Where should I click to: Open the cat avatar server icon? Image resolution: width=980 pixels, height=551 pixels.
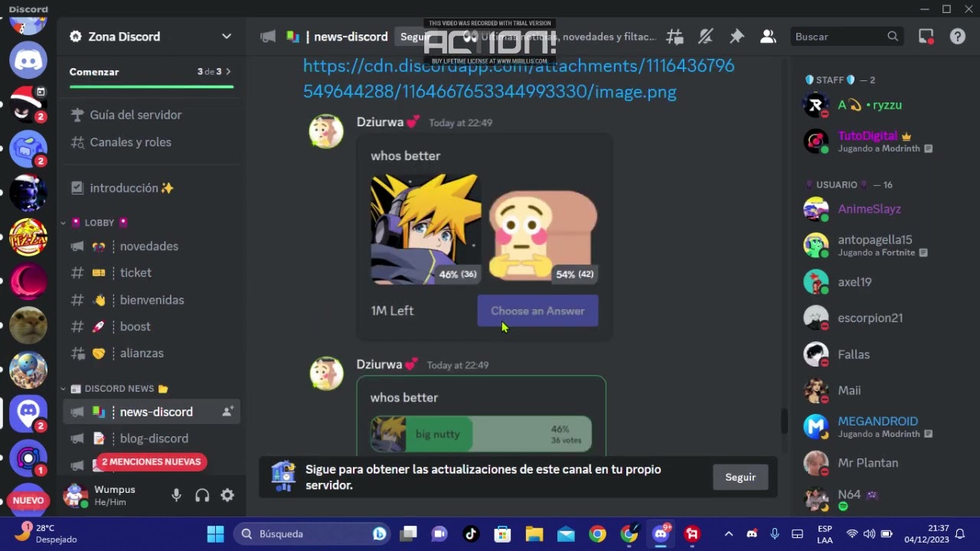coord(28,325)
